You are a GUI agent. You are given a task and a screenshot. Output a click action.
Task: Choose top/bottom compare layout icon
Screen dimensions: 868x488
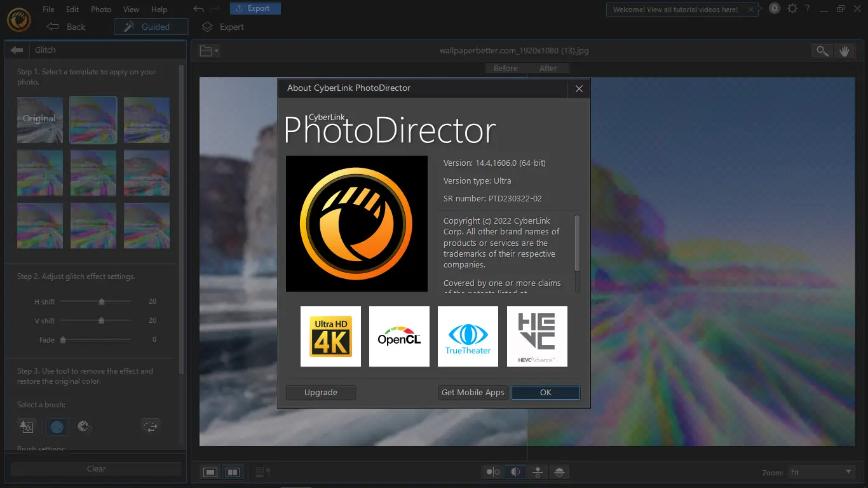coord(538,471)
